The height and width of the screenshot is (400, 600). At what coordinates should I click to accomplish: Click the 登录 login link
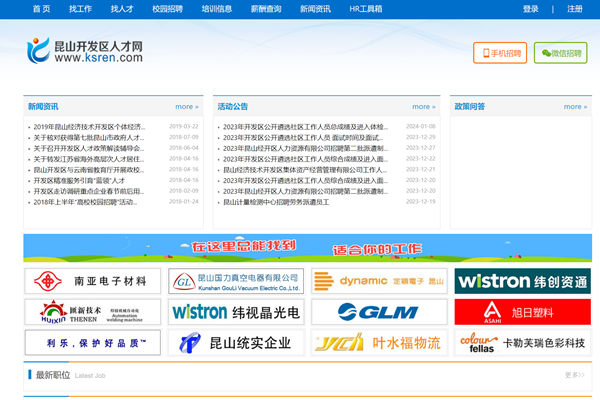(x=531, y=9)
